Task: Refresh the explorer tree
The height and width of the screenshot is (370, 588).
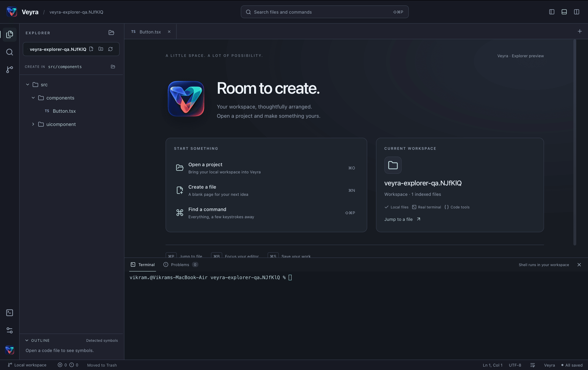Action: click(x=110, y=49)
